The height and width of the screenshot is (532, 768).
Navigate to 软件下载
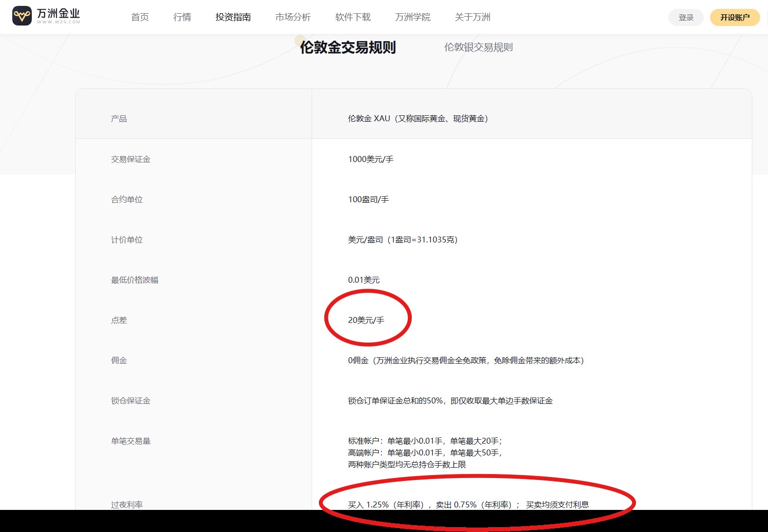coord(353,17)
